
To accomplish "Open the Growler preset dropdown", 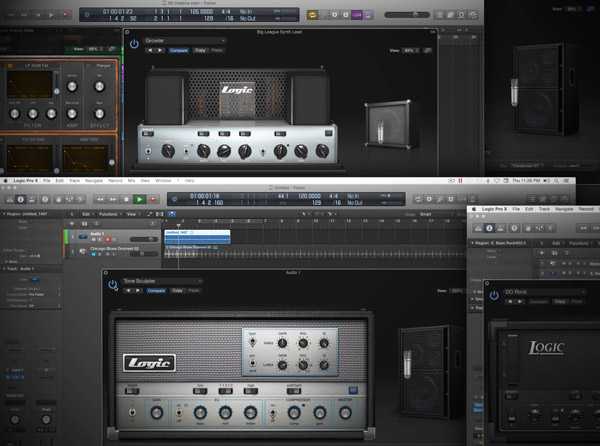I will 185,41.
